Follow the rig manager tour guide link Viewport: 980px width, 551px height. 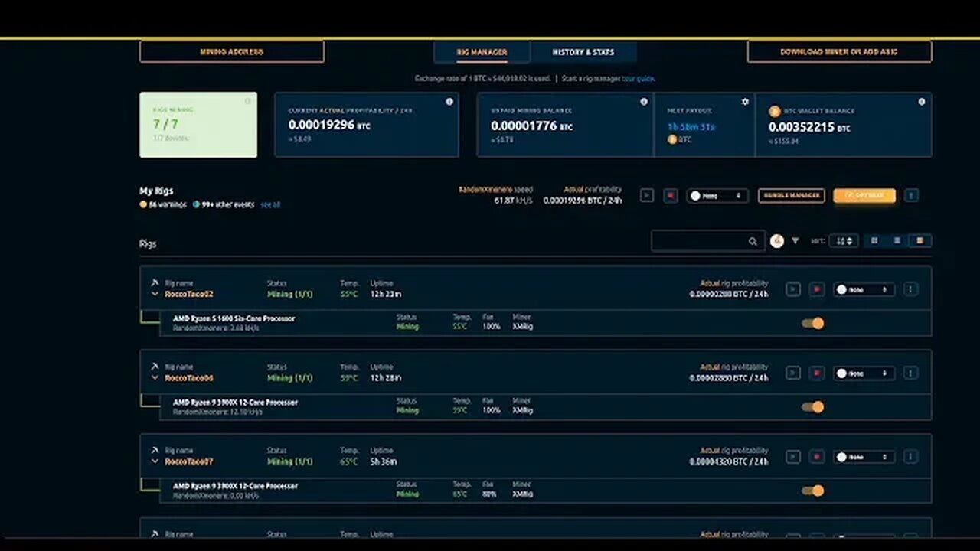point(639,78)
